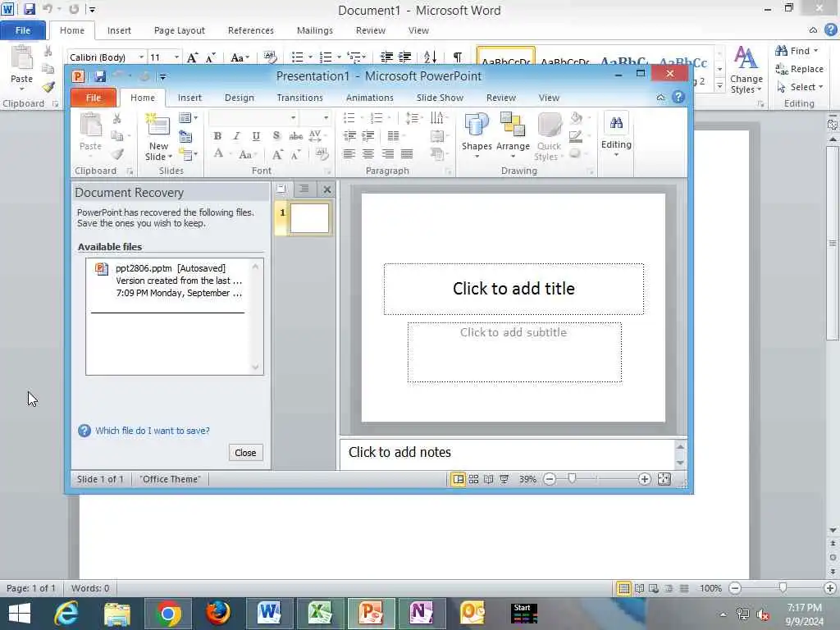This screenshot has width=840, height=630.
Task: Click 'Click to add title' placeholder
Action: click(514, 289)
